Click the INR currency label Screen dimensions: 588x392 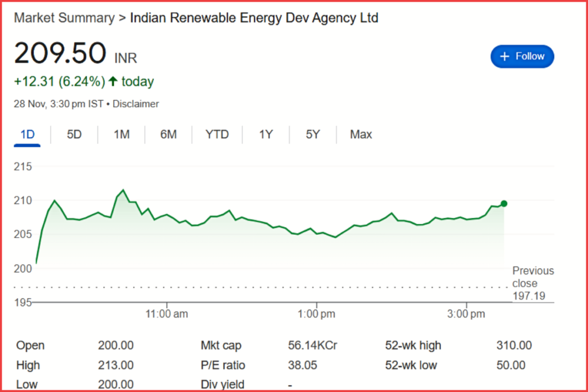[x=126, y=58]
